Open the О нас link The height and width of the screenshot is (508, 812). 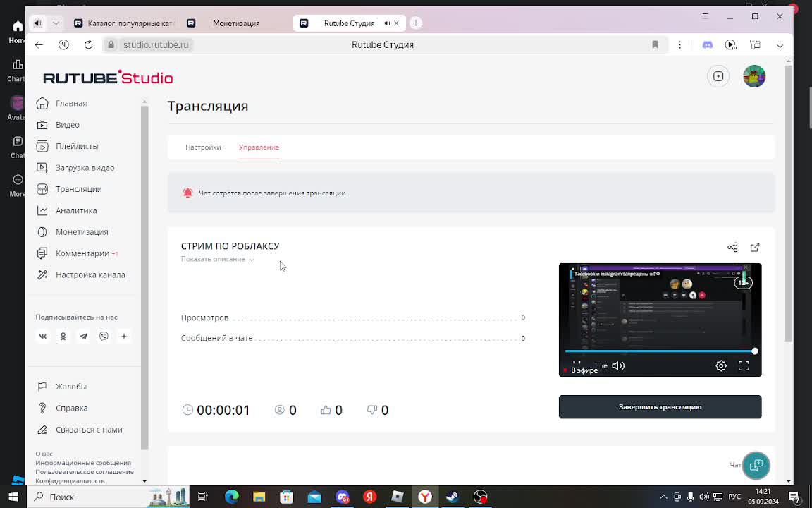(x=44, y=454)
